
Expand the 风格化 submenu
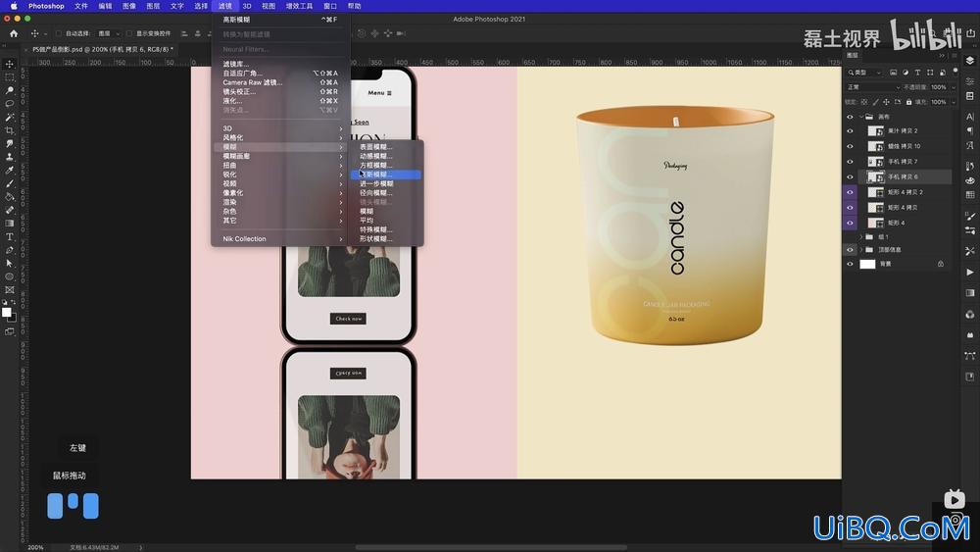click(282, 137)
